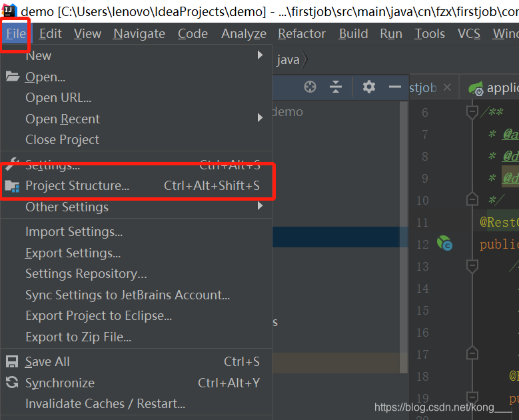Viewport: 519px width, 420px height.
Task: Open the Tools menu
Action: (430, 34)
